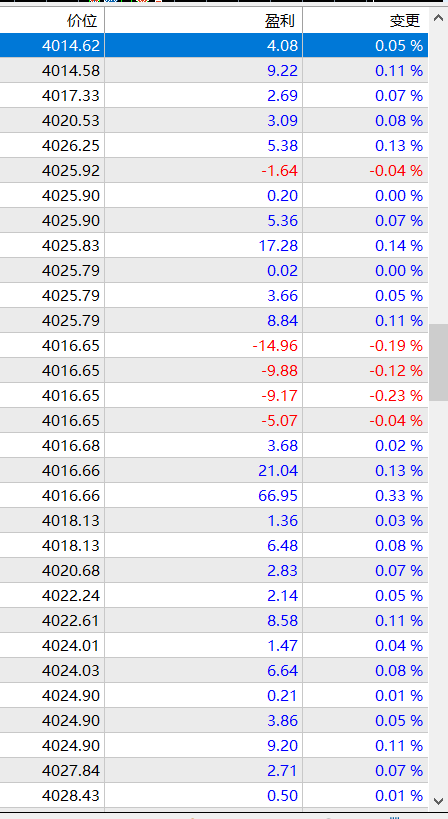Click the 17.28 profit cell
This screenshot has height=819, width=448.
click(204, 245)
